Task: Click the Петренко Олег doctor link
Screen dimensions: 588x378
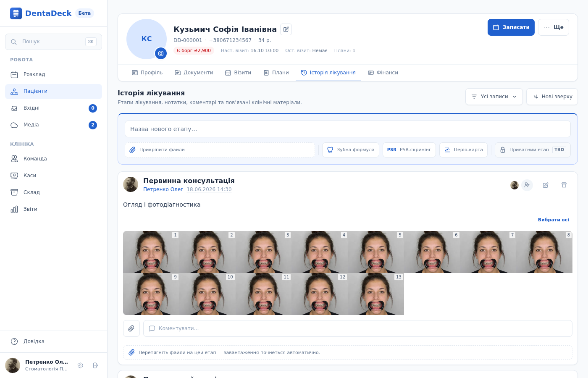Action: point(163,189)
